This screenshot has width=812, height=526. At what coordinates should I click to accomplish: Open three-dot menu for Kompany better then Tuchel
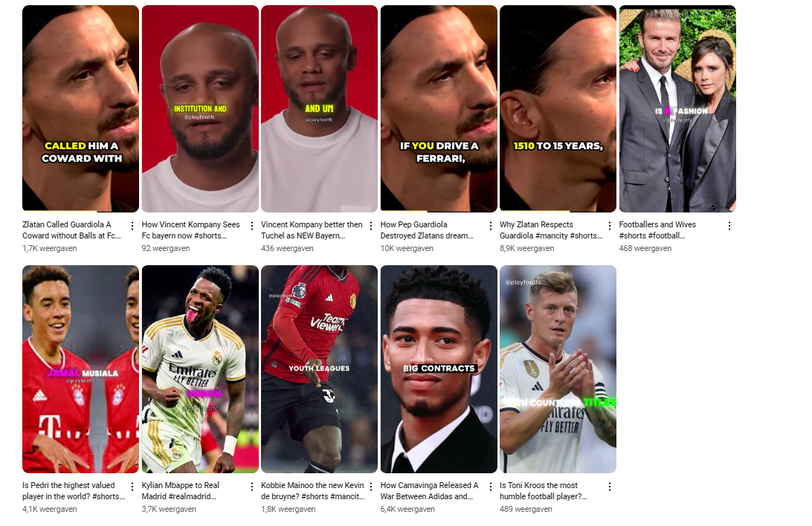(x=371, y=226)
